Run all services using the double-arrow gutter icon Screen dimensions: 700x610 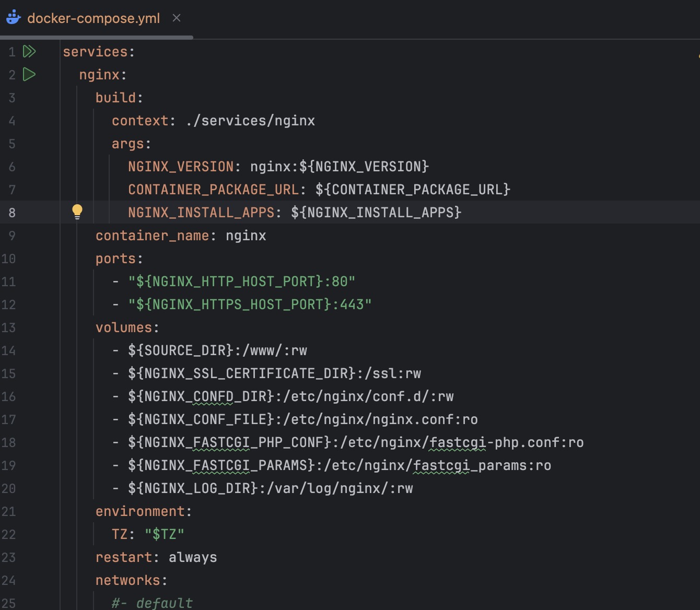29,51
